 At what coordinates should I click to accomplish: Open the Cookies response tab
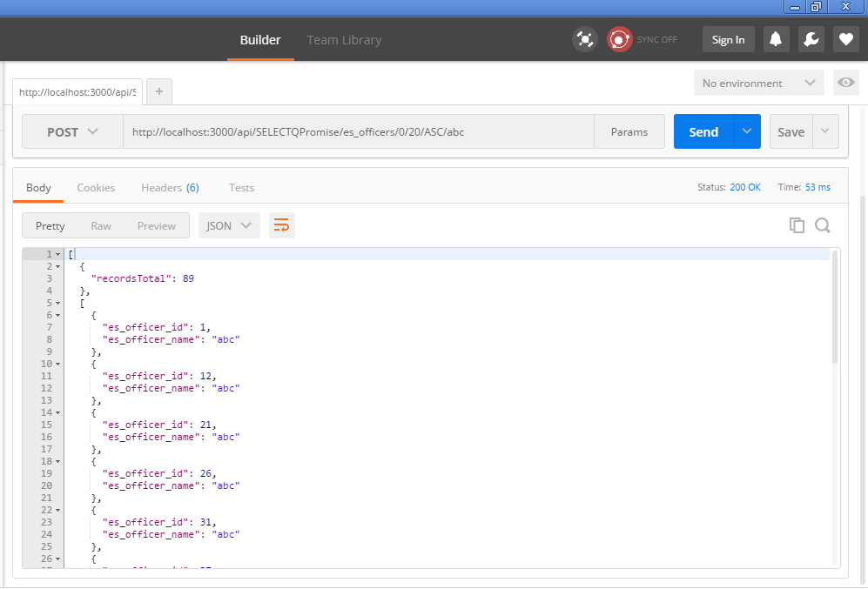96,188
